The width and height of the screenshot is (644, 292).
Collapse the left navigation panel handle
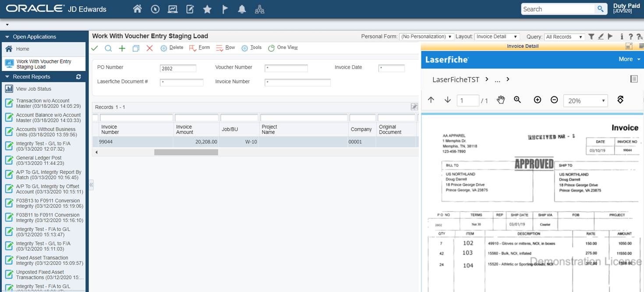click(91, 185)
